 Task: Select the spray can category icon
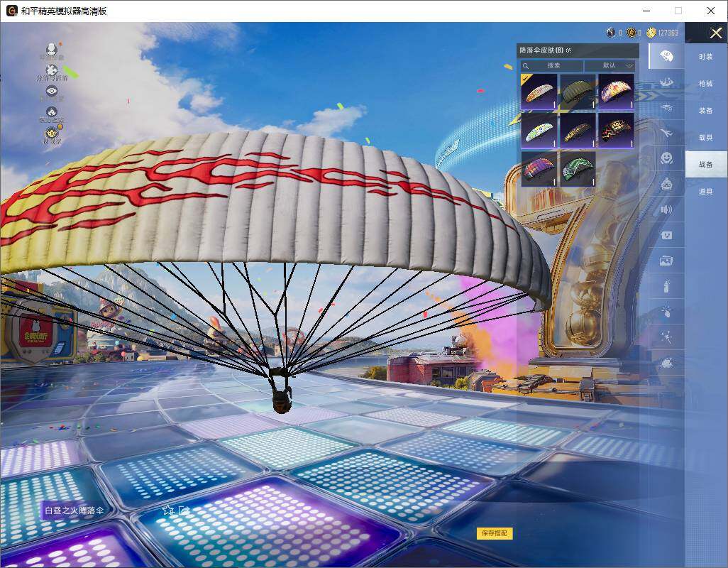pyautogui.click(x=666, y=286)
